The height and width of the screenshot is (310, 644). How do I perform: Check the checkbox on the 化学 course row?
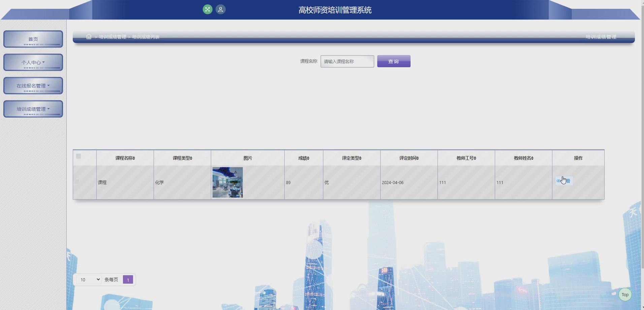tap(77, 182)
